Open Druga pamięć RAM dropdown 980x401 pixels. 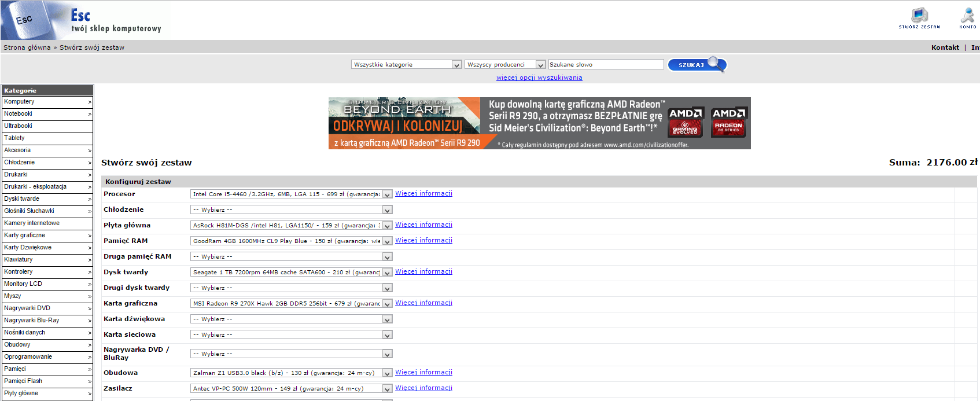coord(292,256)
